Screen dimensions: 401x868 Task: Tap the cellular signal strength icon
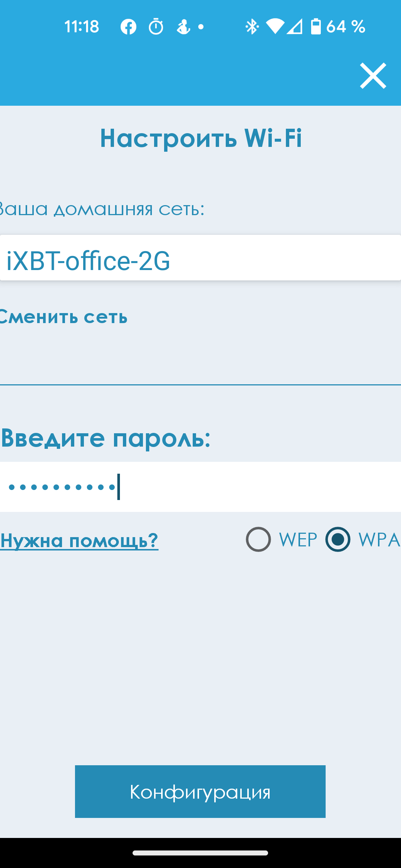click(x=295, y=27)
